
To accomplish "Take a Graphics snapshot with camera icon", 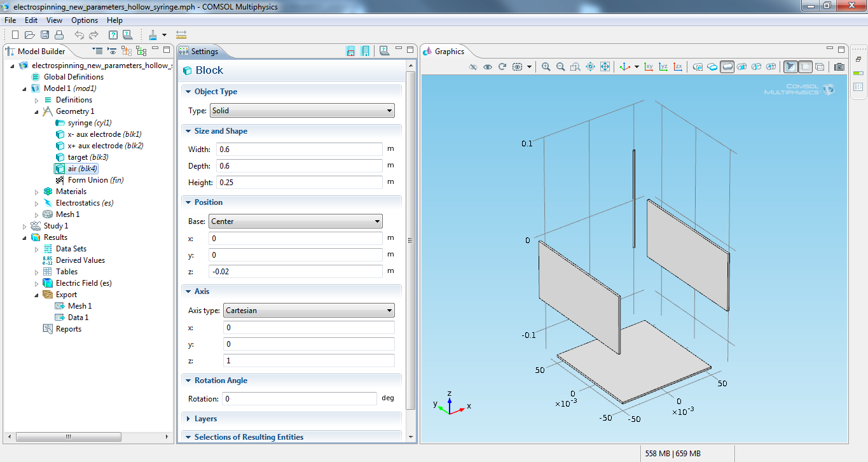I will tap(839, 67).
